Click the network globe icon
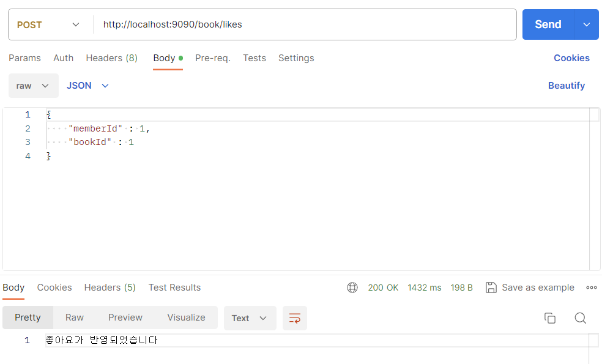602x364 pixels. (352, 288)
